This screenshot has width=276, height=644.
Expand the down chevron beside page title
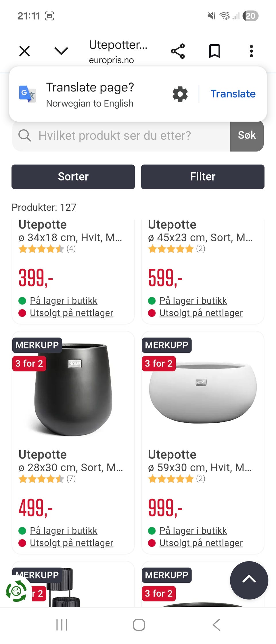[61, 51]
